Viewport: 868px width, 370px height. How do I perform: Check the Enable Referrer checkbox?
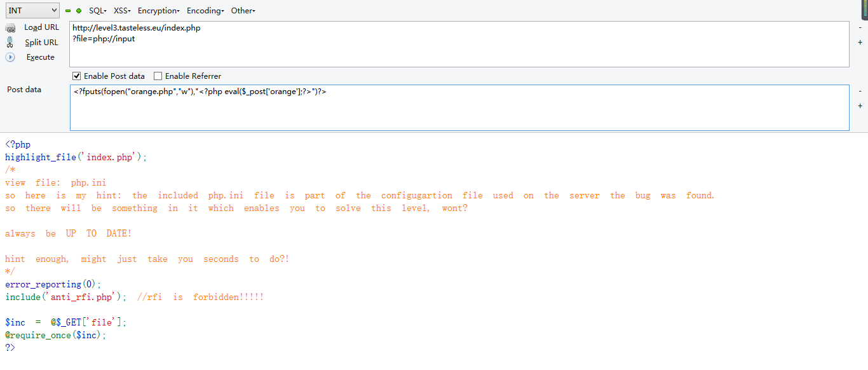pos(158,76)
